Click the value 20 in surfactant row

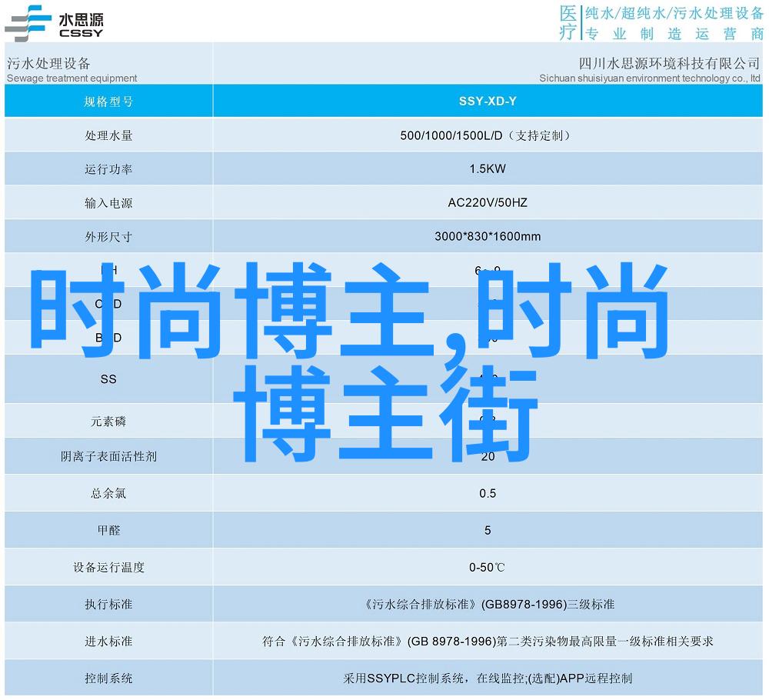[488, 457]
